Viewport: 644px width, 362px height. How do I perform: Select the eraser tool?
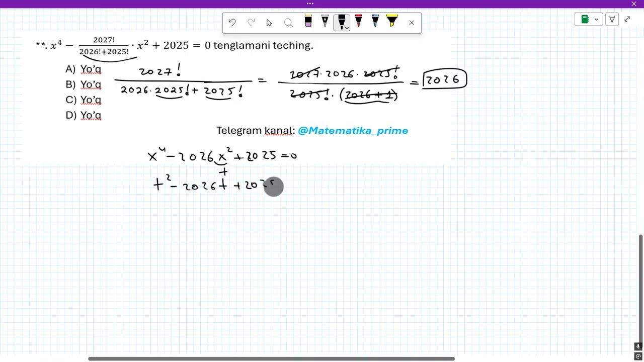308,21
